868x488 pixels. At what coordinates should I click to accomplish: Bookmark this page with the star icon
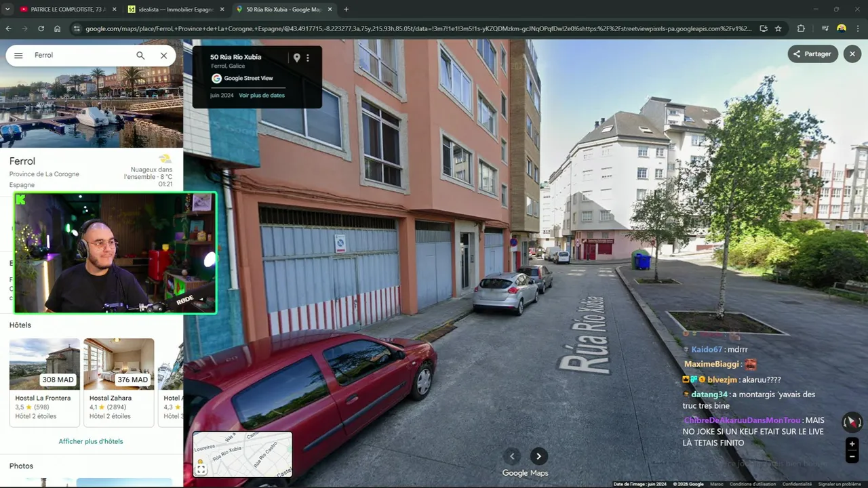[x=778, y=28]
